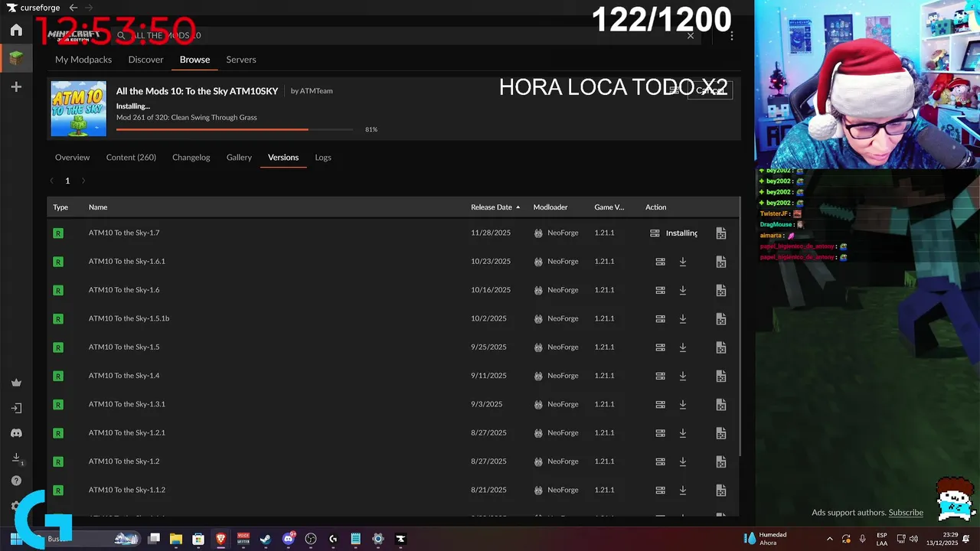The height and width of the screenshot is (551, 980).
Task: Sort by the Name column header
Action: [98, 207]
